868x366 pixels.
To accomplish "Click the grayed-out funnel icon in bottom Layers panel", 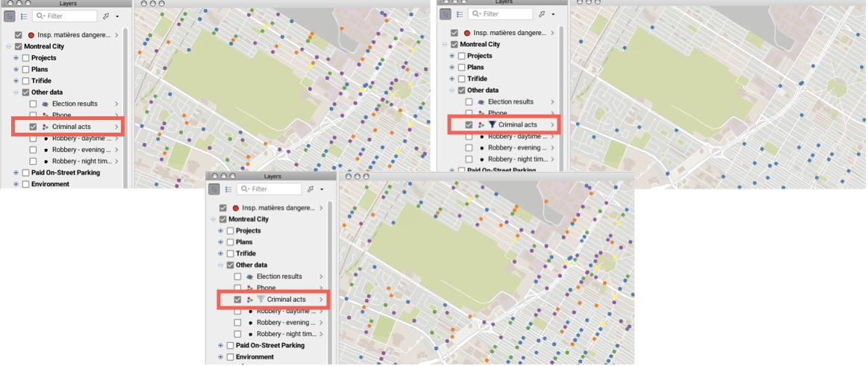I will [260, 300].
